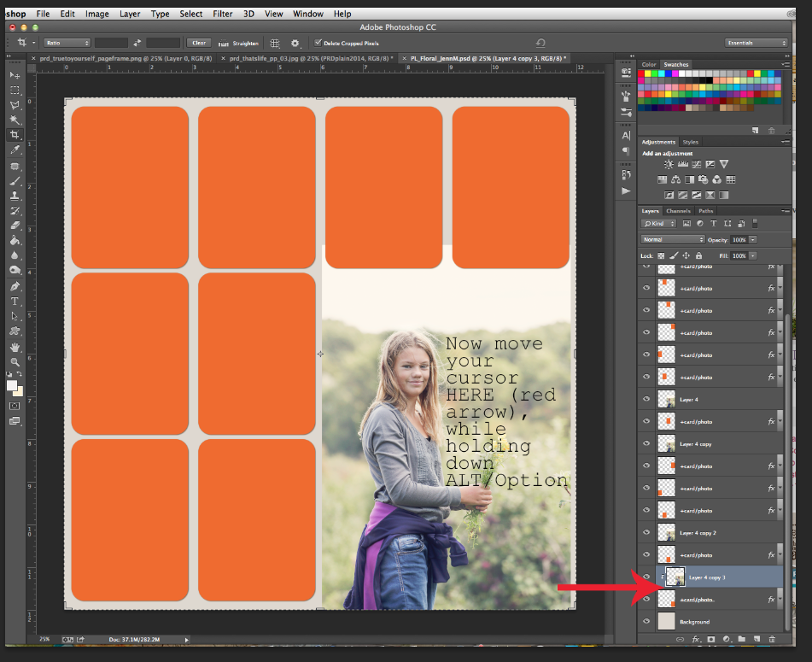
Task: Activate the Zoom tool
Action: click(15, 362)
